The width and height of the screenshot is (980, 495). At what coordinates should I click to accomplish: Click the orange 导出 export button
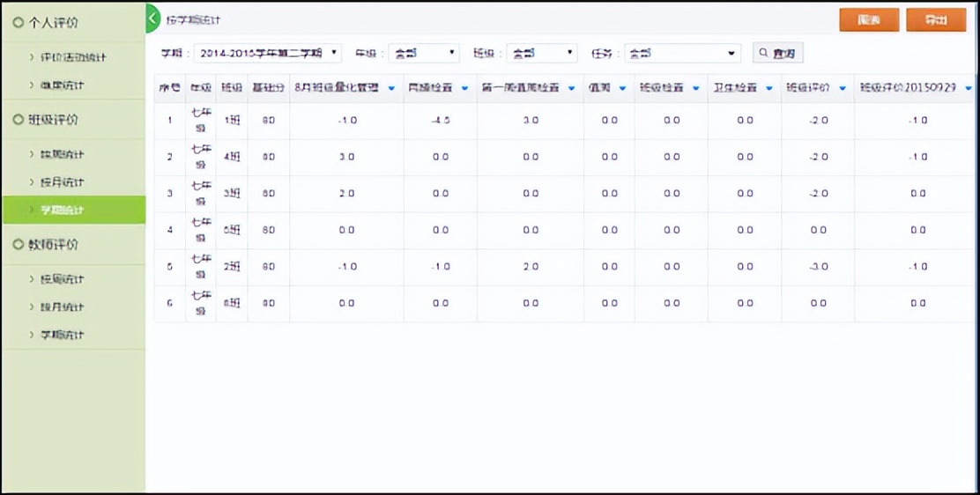(936, 20)
